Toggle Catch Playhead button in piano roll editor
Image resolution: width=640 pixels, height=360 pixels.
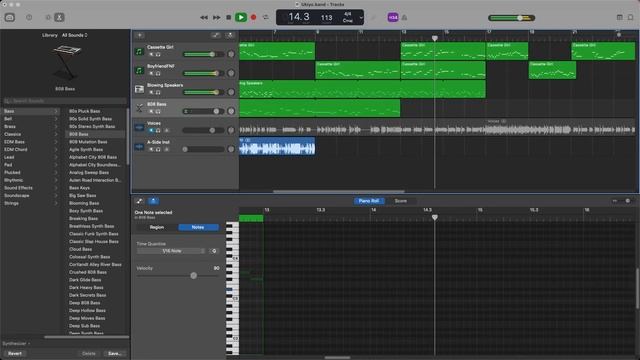153,201
